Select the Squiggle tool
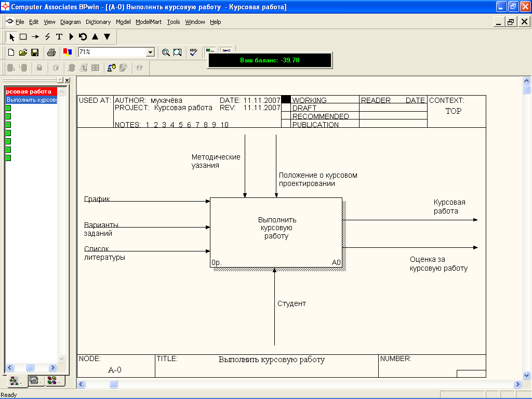 47,37
